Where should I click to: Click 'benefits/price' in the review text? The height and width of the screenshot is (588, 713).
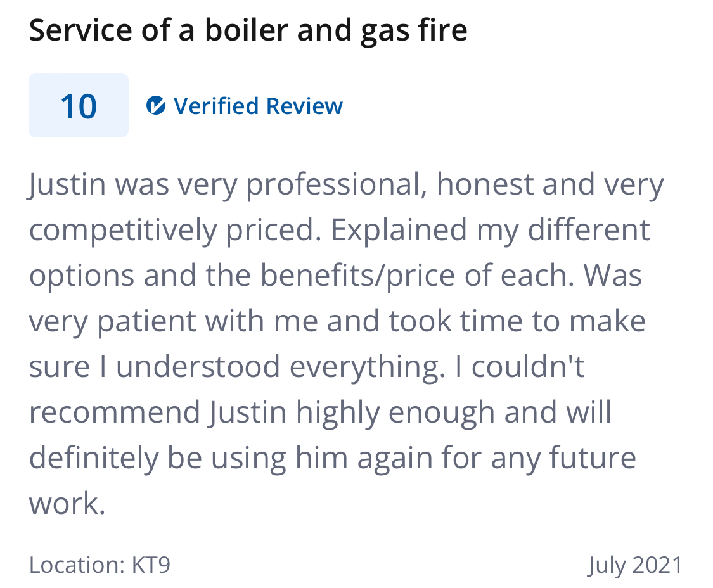tap(357, 276)
